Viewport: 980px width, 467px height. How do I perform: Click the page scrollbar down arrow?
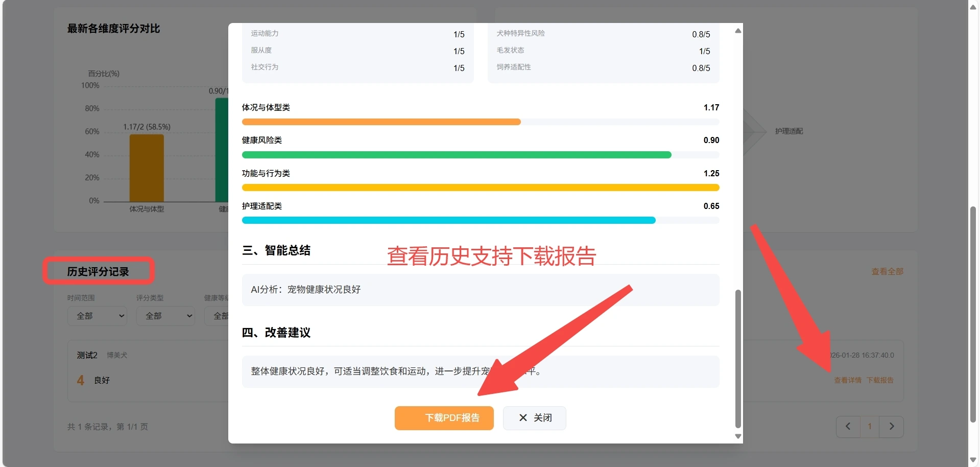point(973,460)
